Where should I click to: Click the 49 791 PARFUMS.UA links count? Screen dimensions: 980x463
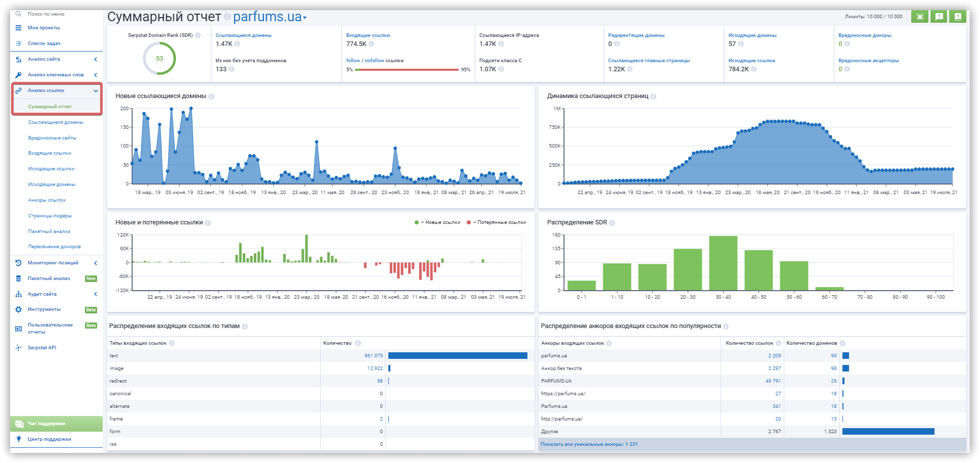(773, 381)
